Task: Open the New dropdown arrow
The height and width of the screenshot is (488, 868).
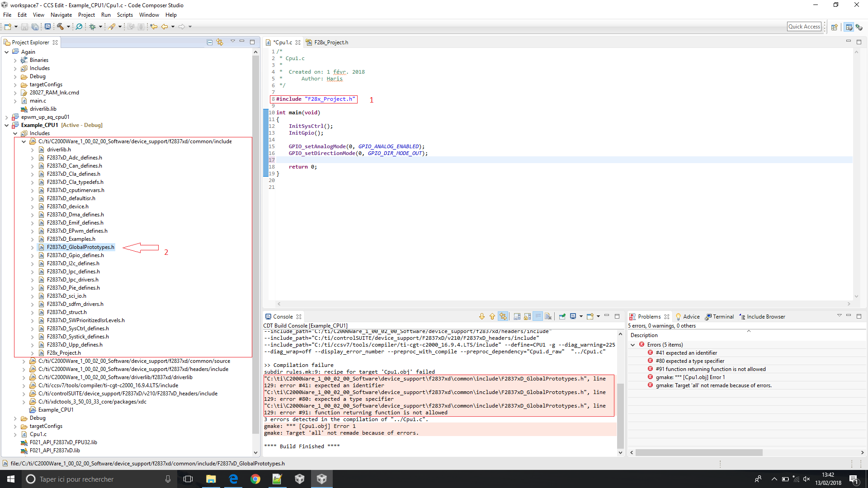Action: click(16, 27)
